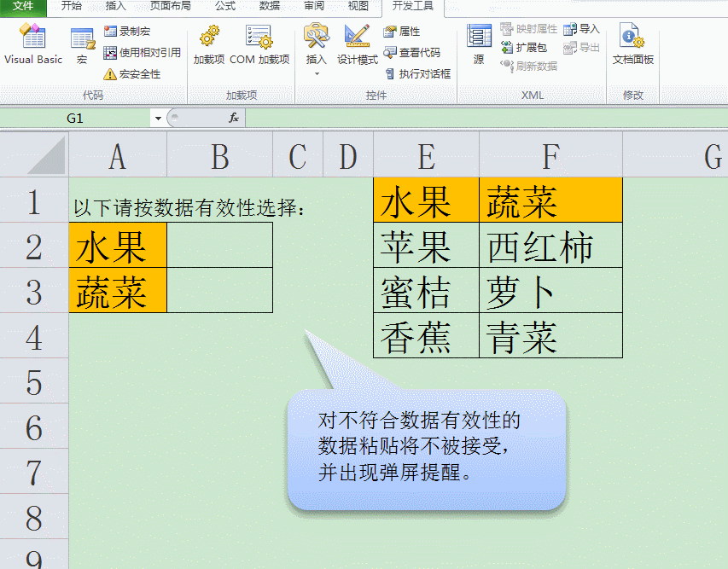Viewport: 728px width, 569px height.
Task: Switch to the 视图 tab
Action: [x=358, y=6]
